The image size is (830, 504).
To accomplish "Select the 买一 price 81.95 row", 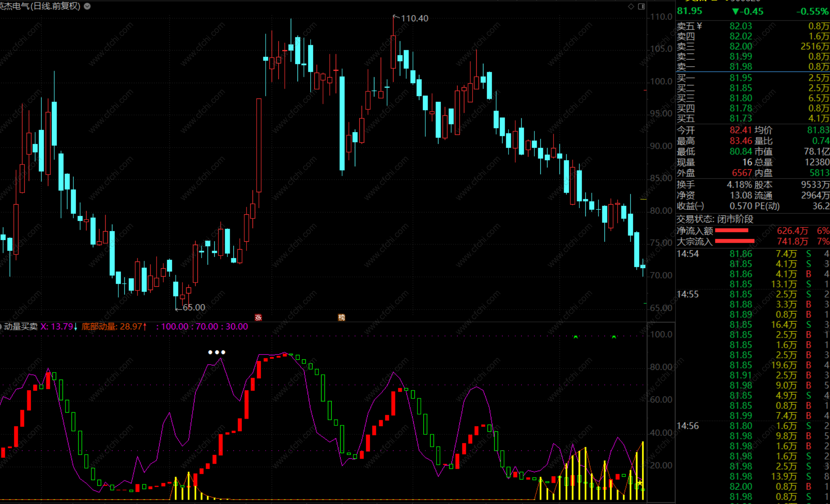I will click(740, 78).
